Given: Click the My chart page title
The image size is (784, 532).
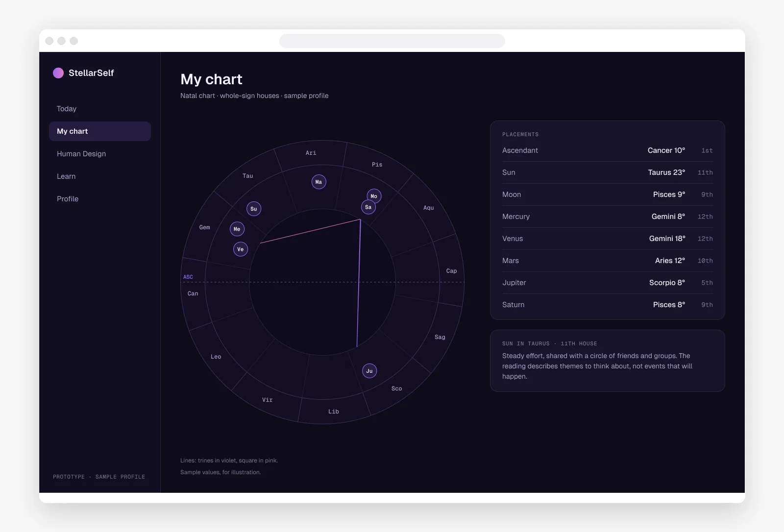Looking at the screenshot, I should click(x=211, y=79).
